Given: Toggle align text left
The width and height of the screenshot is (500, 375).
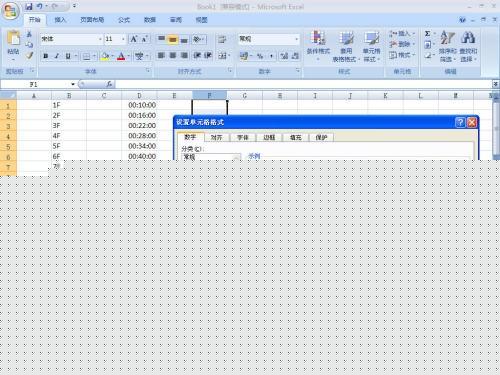Looking at the screenshot, I should [161, 56].
